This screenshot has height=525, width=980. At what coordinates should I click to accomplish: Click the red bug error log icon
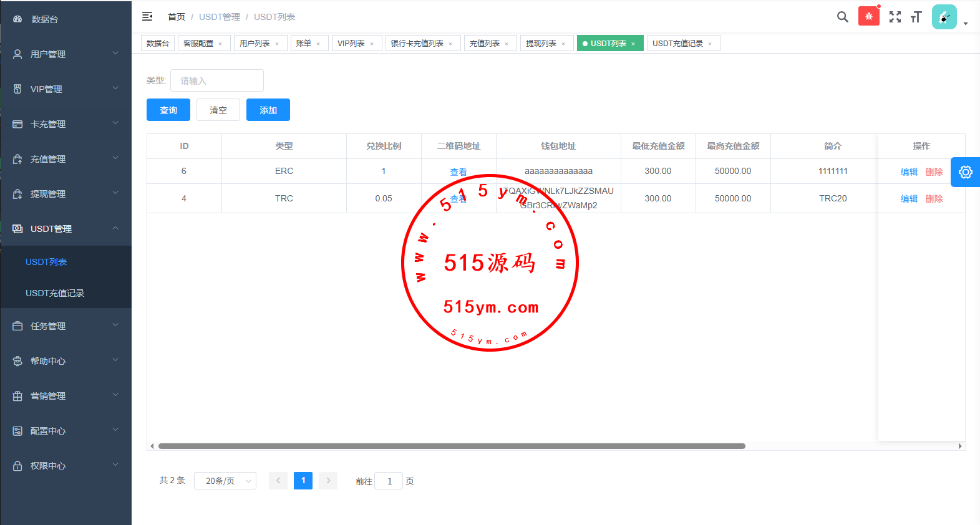pos(868,16)
